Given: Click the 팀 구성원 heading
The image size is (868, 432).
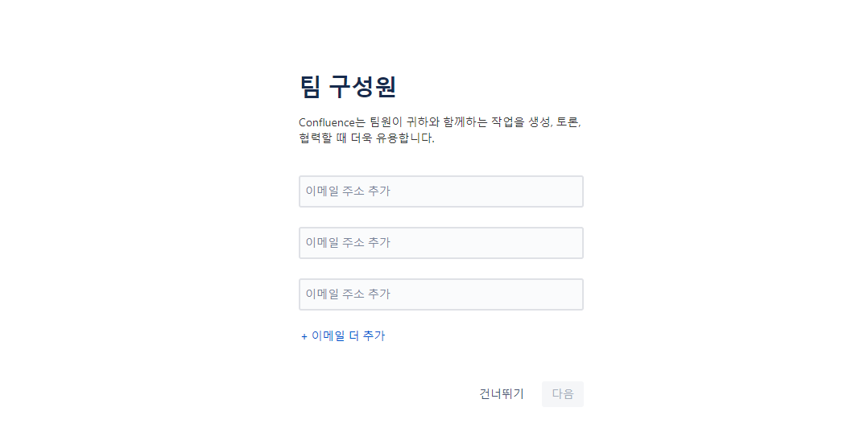Looking at the screenshot, I should coord(348,87).
